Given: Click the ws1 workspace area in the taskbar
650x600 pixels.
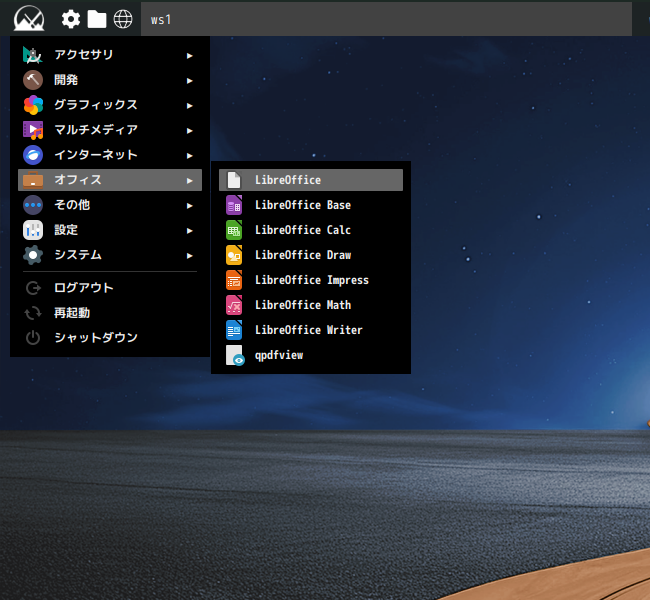Looking at the screenshot, I should pyautogui.click(x=386, y=19).
